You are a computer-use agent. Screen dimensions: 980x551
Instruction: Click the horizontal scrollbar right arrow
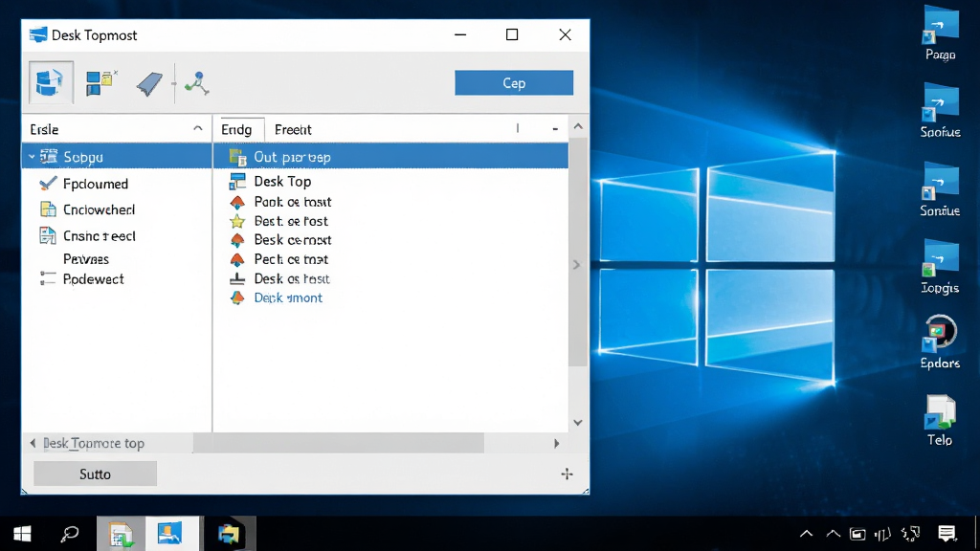click(556, 444)
